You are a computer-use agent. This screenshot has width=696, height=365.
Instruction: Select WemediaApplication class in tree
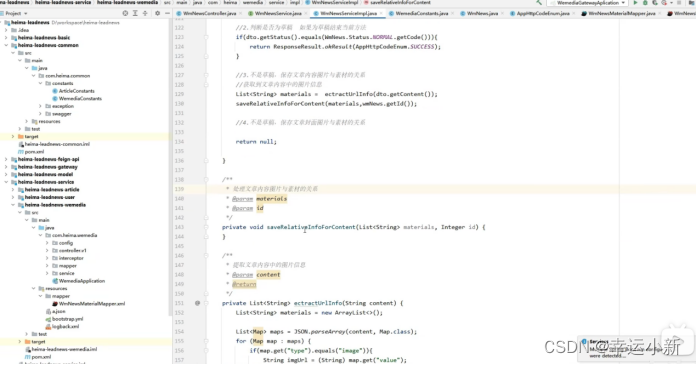tap(82, 281)
